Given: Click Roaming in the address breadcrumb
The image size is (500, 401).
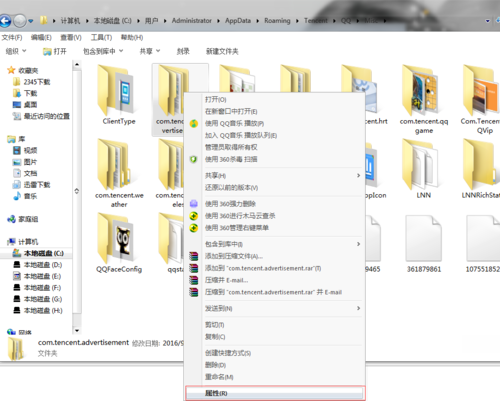Looking at the screenshot, I should click(277, 21).
